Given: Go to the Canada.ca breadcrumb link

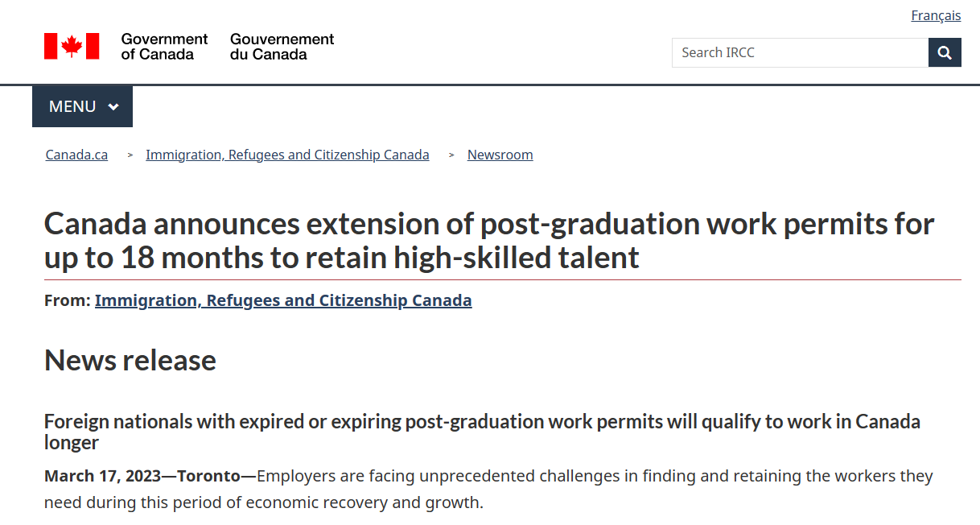Looking at the screenshot, I should point(76,155).
